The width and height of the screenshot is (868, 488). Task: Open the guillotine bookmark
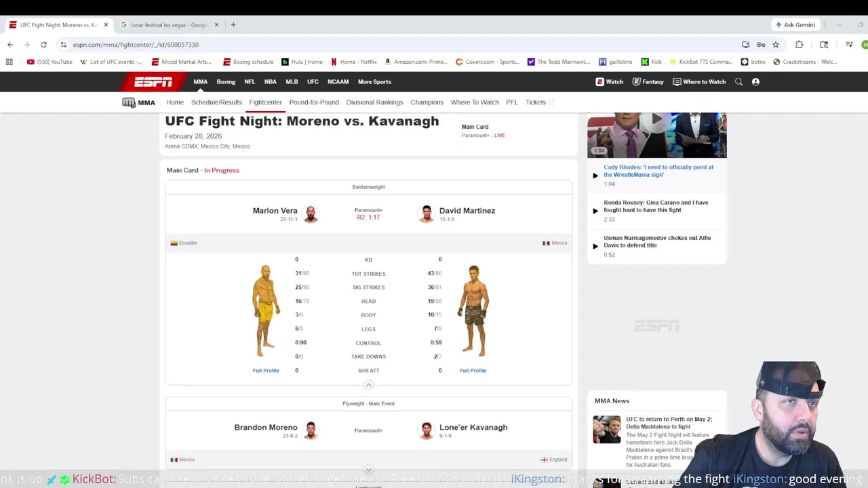[616, 62]
